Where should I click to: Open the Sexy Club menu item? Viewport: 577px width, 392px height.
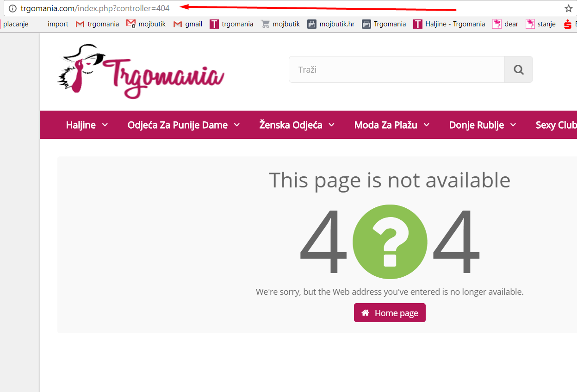tap(556, 125)
